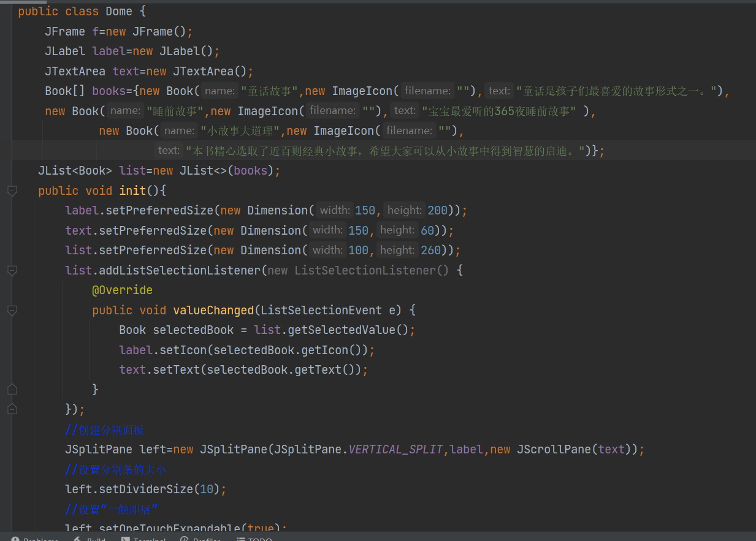Click fold end marker after text.setText line
This screenshot has width=756, height=541.
[12, 389]
